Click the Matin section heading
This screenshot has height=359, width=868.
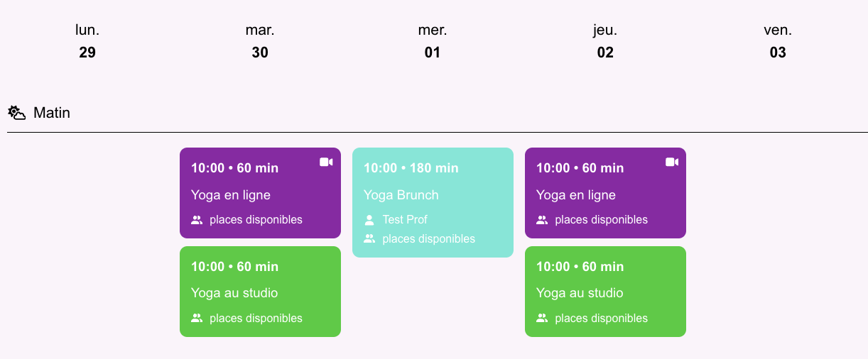pyautogui.click(x=52, y=113)
